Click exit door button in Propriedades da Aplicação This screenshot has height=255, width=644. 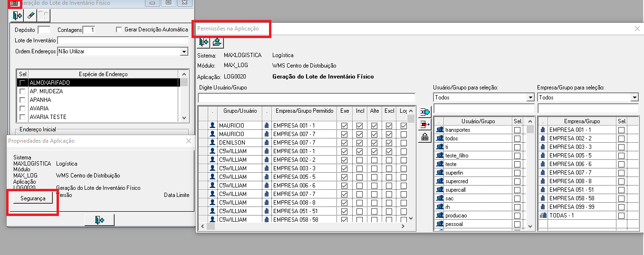tap(99, 220)
